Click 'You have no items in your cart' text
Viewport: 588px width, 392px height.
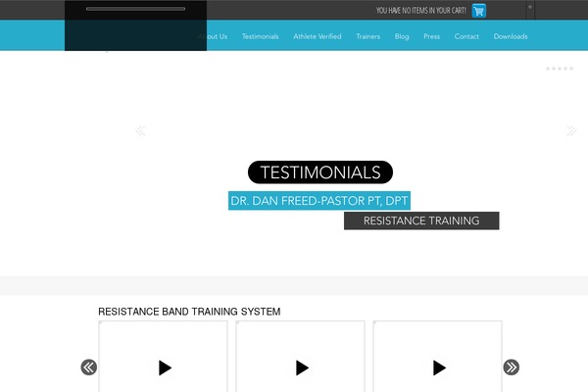pos(420,11)
